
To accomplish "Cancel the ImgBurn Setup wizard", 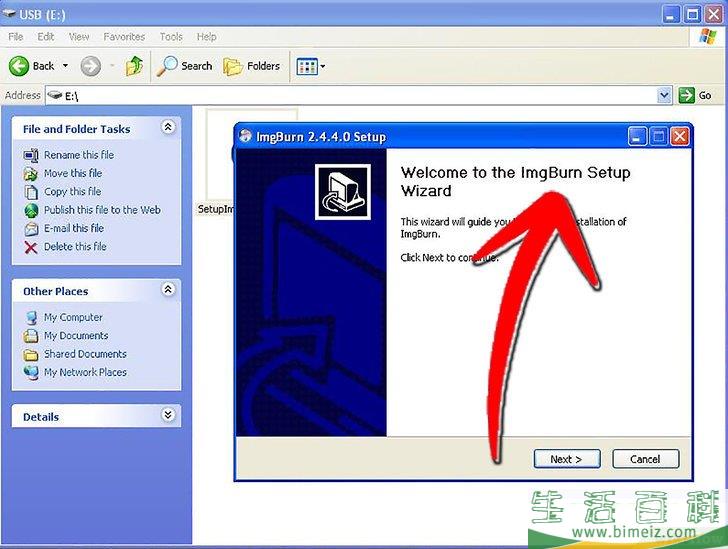I will [645, 459].
